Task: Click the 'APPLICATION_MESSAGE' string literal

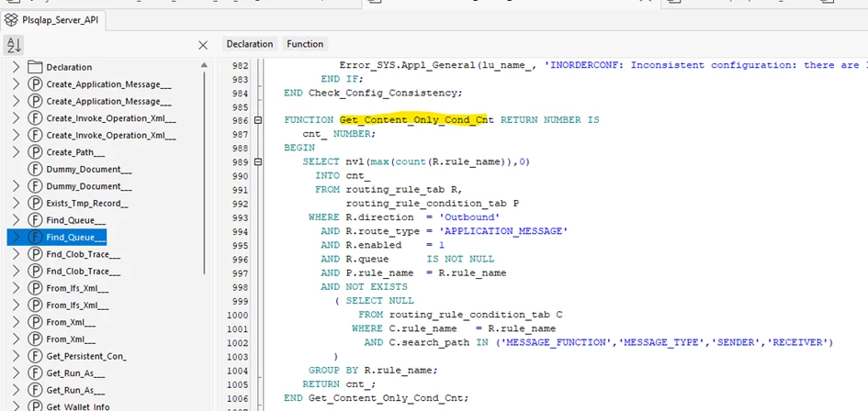Action: tap(503, 231)
